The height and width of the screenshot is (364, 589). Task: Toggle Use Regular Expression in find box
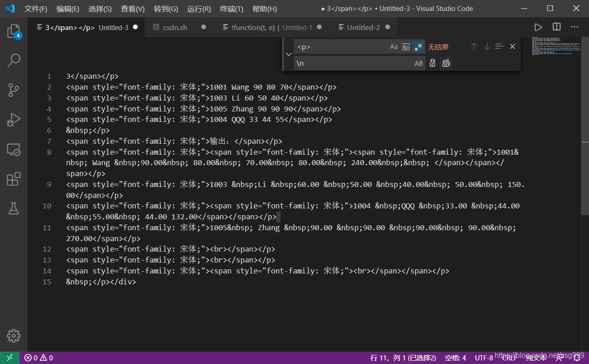[419, 46]
